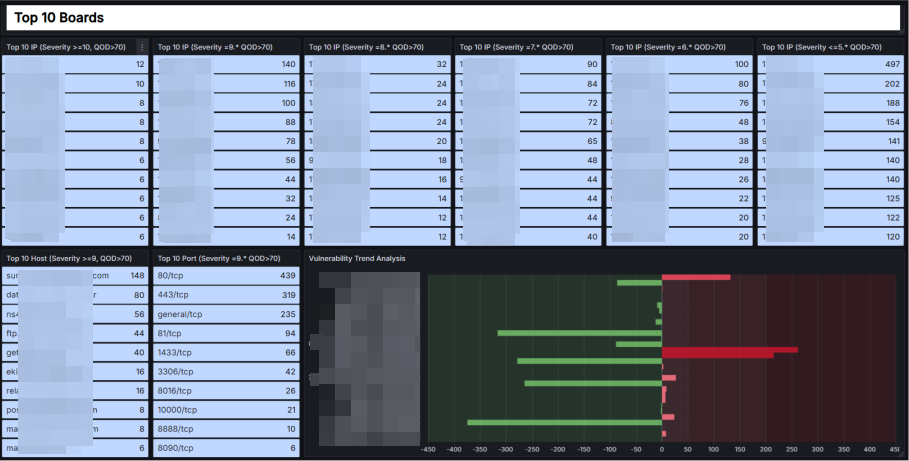The width and height of the screenshot is (909, 461).
Task: Select the value 202 in the Severity <=5 panel
Action: tap(893, 84)
